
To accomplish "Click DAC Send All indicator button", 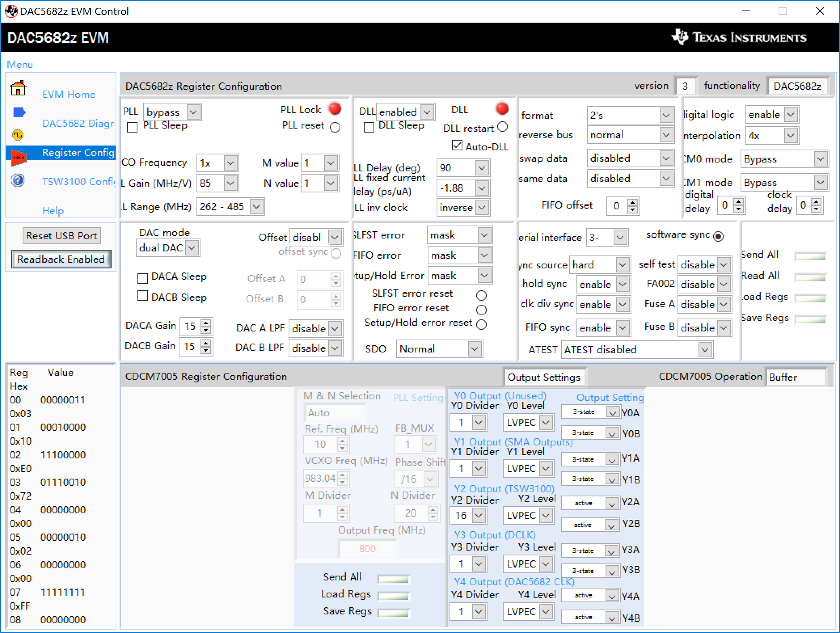I will pos(810,256).
